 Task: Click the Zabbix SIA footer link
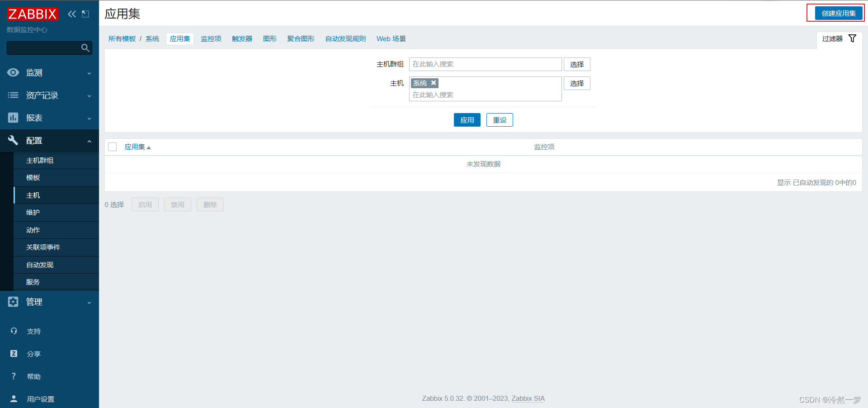[528, 399]
